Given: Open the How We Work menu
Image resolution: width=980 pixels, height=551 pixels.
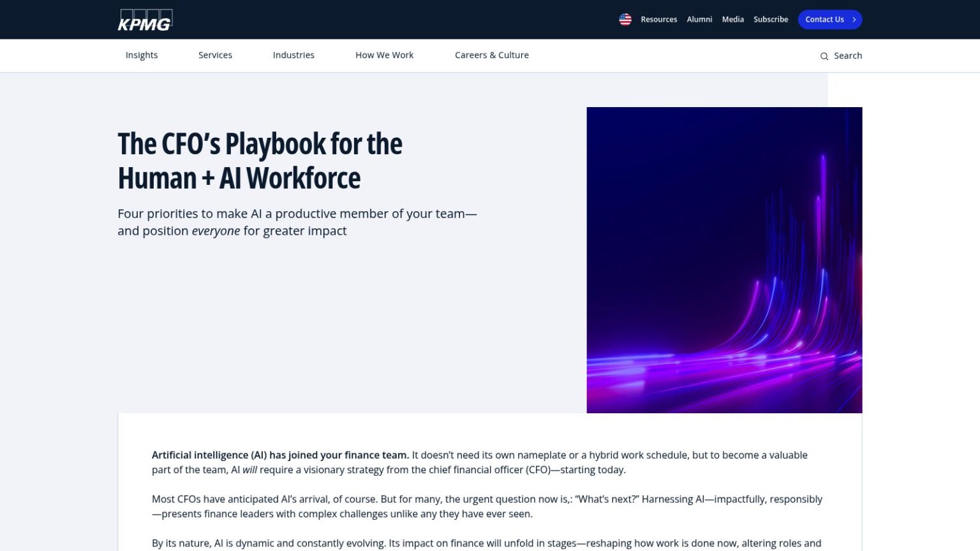Looking at the screenshot, I should 385,55.
